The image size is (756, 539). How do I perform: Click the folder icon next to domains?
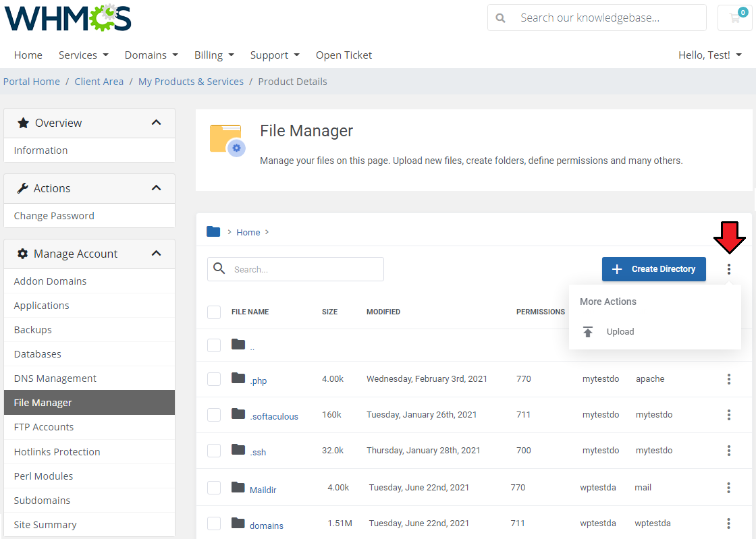pos(238,523)
